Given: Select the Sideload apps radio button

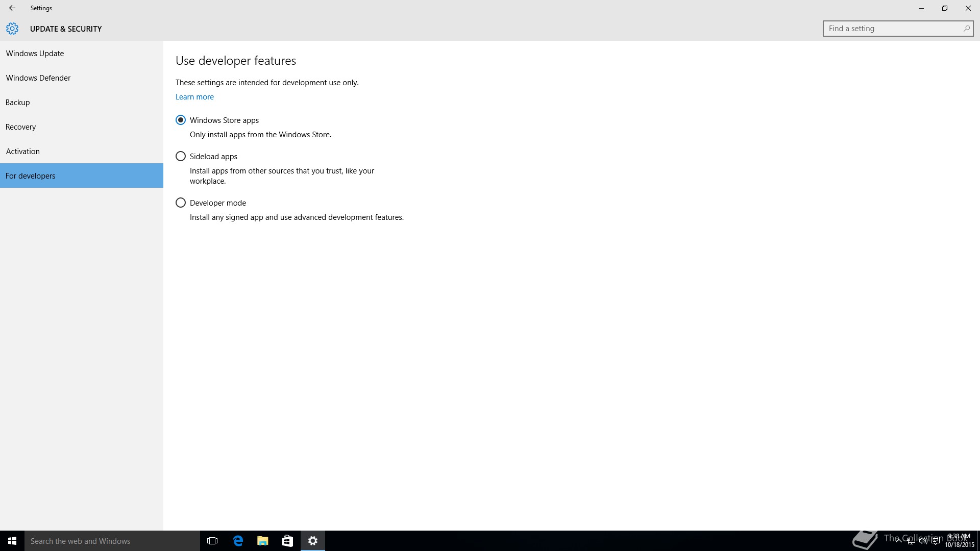Looking at the screenshot, I should [181, 156].
